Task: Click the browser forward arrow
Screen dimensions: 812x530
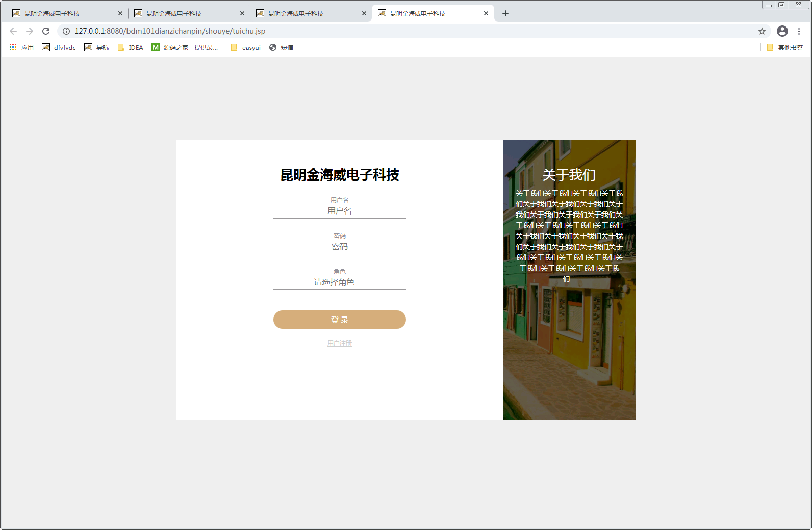Action: [x=30, y=31]
